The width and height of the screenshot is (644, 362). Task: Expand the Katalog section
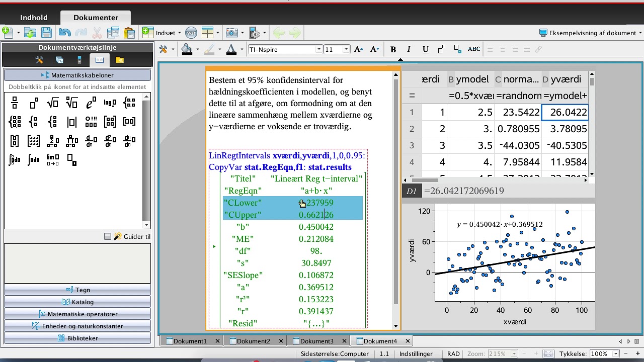tap(77, 302)
